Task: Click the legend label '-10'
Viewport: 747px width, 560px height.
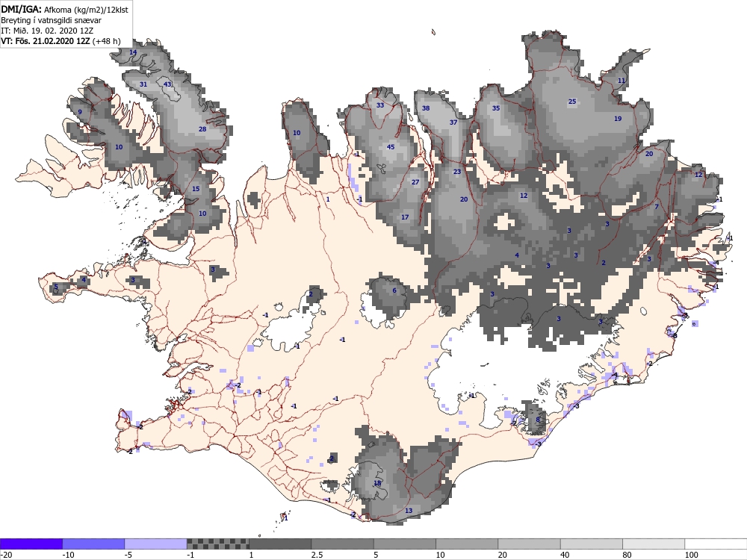Action: 69,555
